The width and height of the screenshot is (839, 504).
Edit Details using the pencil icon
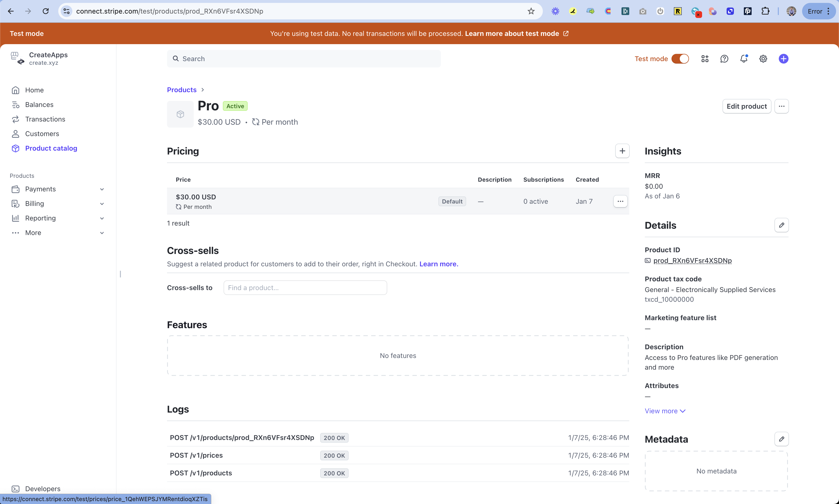click(x=781, y=225)
